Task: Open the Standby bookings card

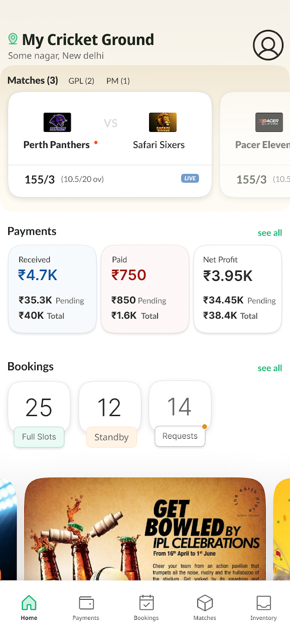Action: click(110, 414)
